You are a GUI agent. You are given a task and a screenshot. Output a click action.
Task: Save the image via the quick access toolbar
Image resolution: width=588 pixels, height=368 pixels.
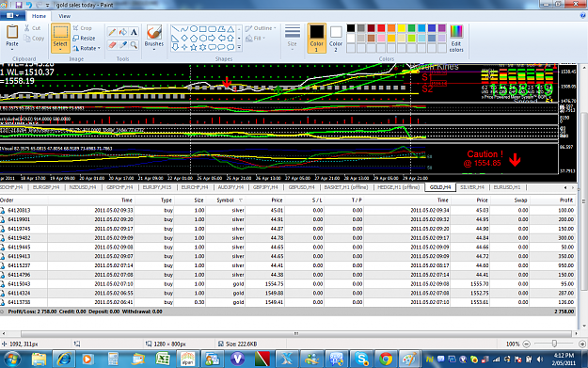[19, 5]
